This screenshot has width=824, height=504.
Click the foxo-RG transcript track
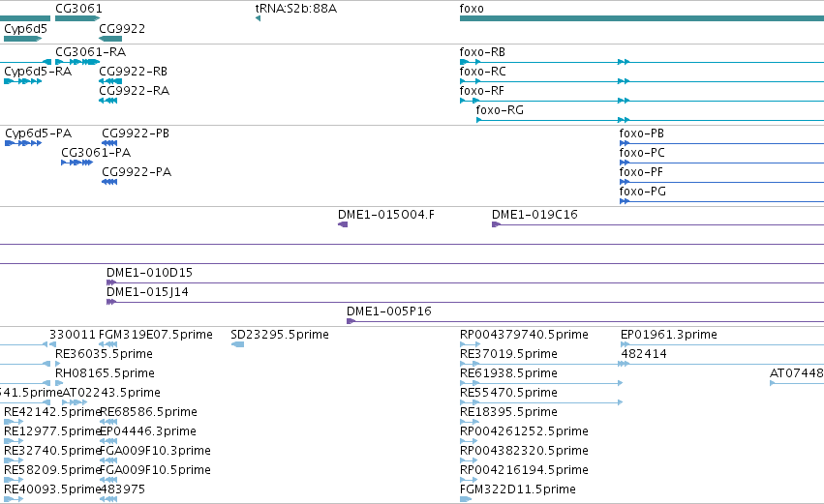click(650, 120)
